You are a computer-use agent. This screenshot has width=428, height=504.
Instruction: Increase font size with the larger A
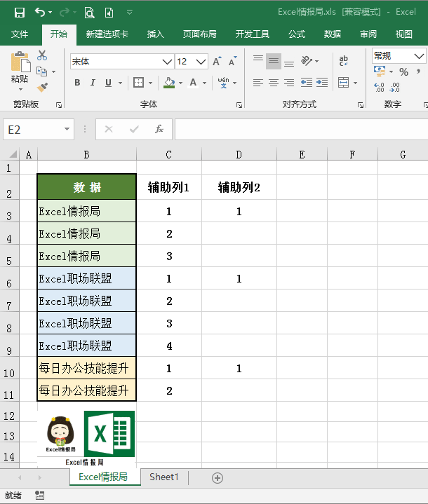point(218,61)
